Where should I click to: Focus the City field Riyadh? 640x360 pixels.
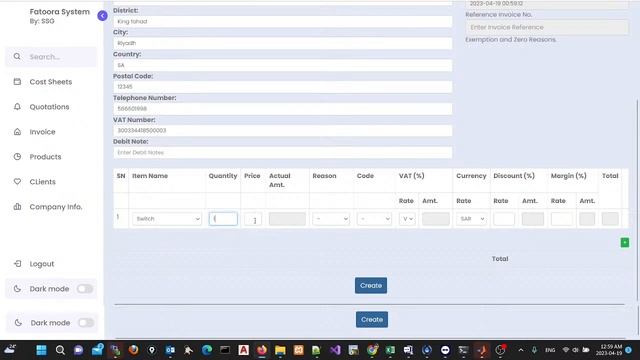(x=282, y=43)
